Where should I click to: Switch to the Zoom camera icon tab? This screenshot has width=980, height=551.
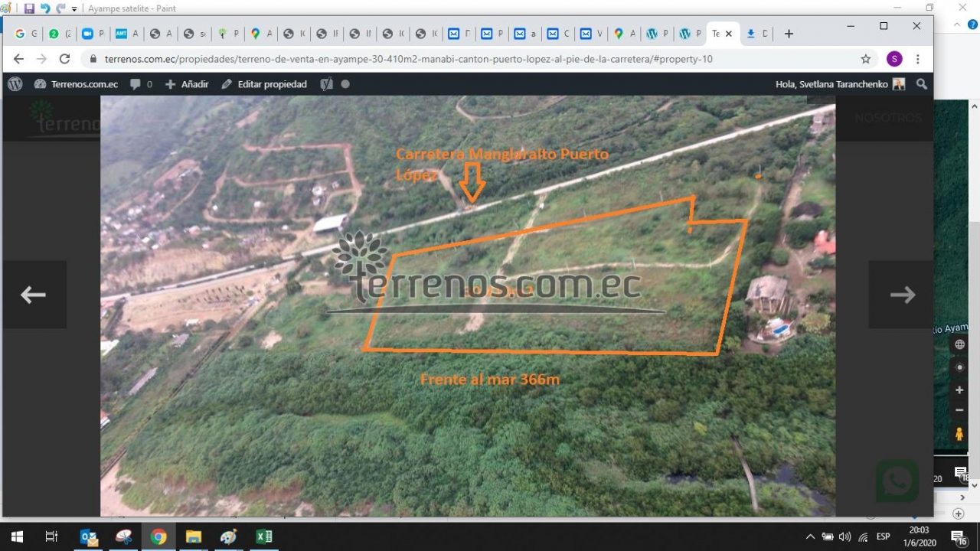coord(93,34)
